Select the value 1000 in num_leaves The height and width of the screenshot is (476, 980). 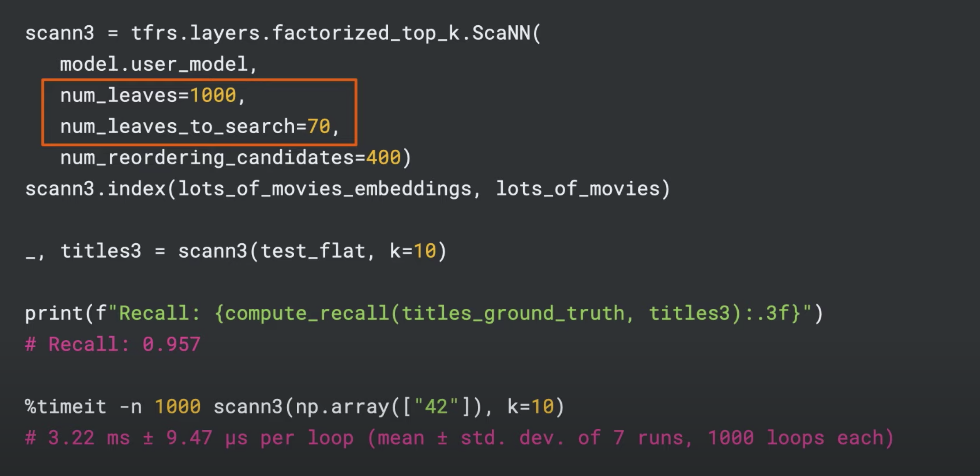pos(214,95)
